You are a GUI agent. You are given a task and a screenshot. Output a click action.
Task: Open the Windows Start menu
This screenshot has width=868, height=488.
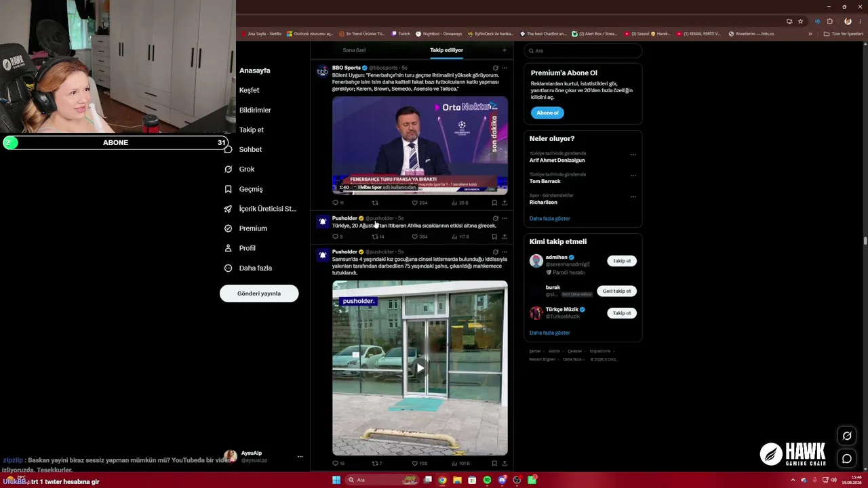336,480
